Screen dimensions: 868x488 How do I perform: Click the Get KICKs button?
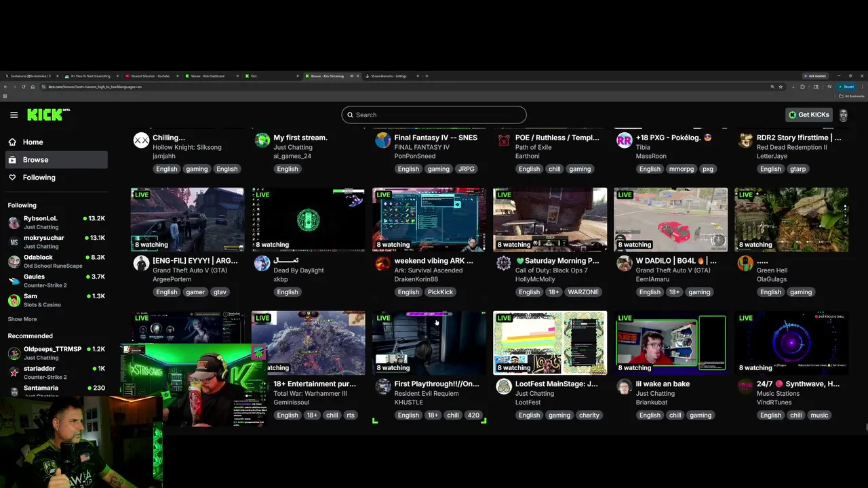(x=809, y=115)
